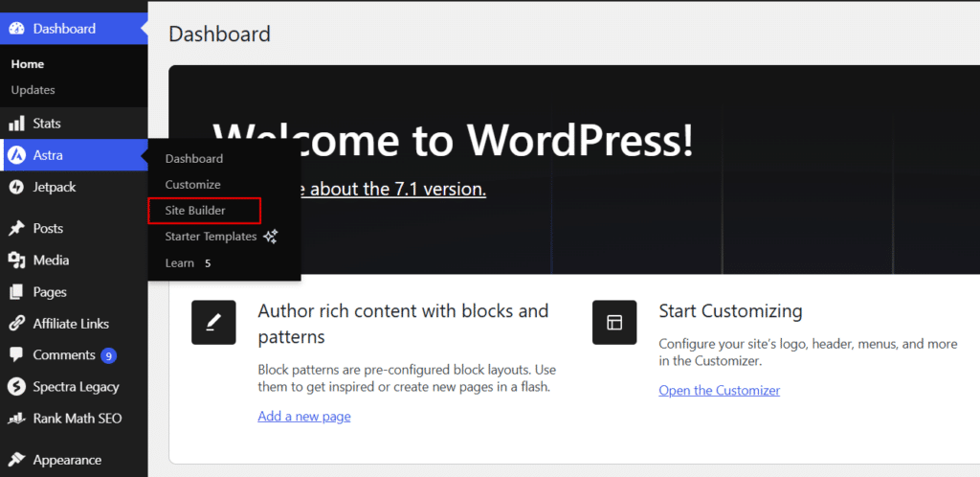Click the Welcome to WordPress! heading
This screenshot has width=980, height=477.
[x=453, y=140]
